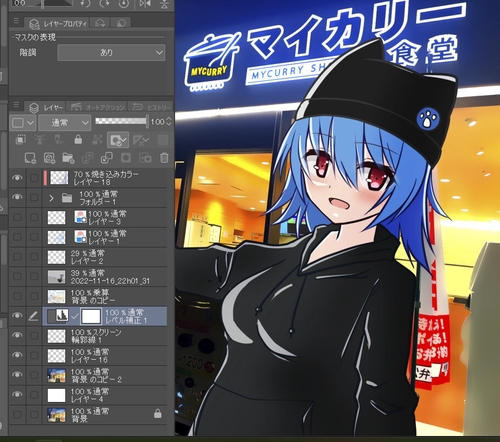Select the 2022-11-16_22h01_31 layer
500x442 pixels.
tap(105, 276)
